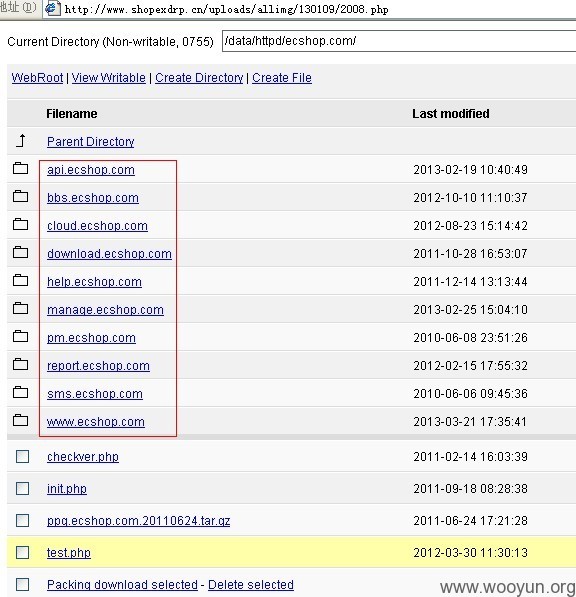
Task: Tick the checkbox for checkver.php
Action: coord(22,457)
